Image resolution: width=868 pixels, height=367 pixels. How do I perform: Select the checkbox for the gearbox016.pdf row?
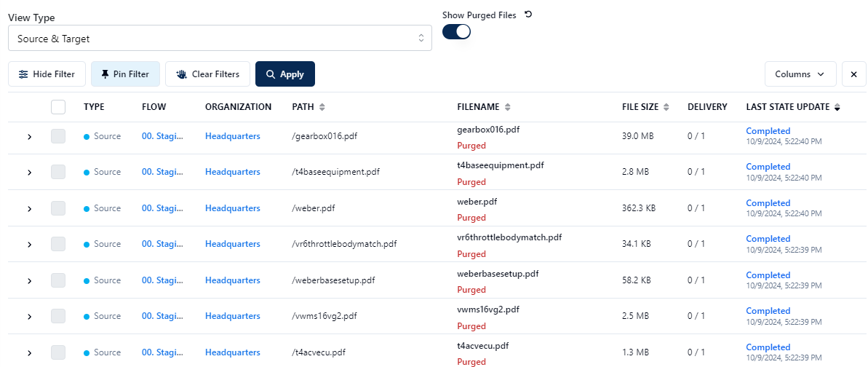click(58, 136)
